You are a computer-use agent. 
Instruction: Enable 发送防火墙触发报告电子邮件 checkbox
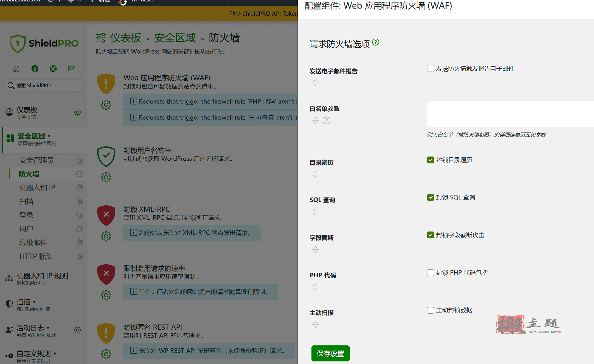click(x=431, y=69)
